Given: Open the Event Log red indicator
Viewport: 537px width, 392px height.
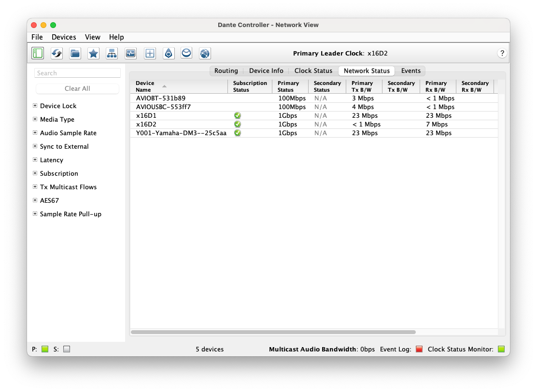Looking at the screenshot, I should pyautogui.click(x=420, y=349).
